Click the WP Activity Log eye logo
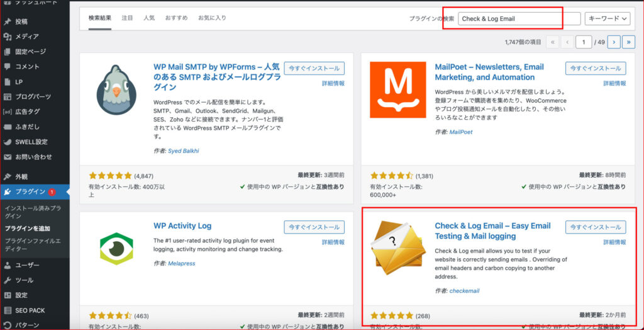Viewport: 644px width, 330px height. 116,249
